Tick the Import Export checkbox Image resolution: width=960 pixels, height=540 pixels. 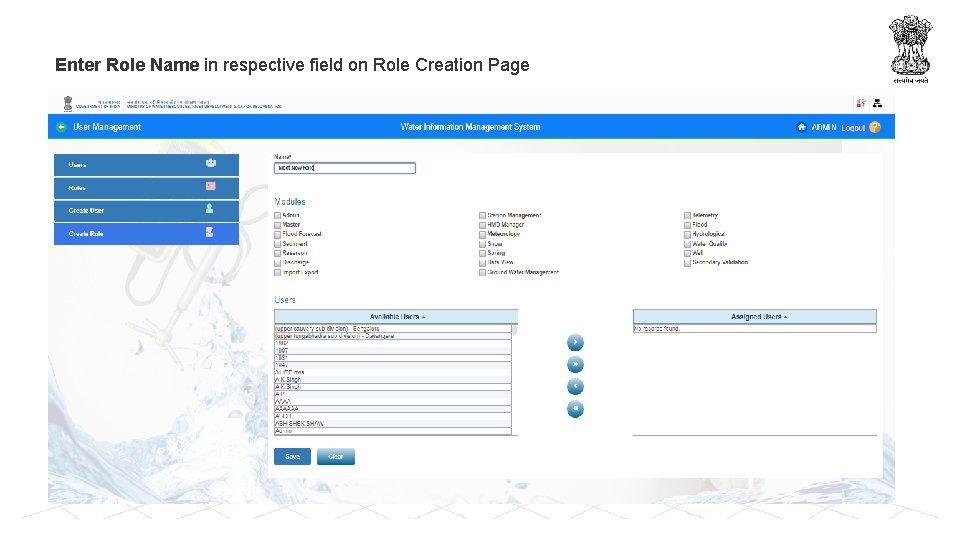point(277,272)
